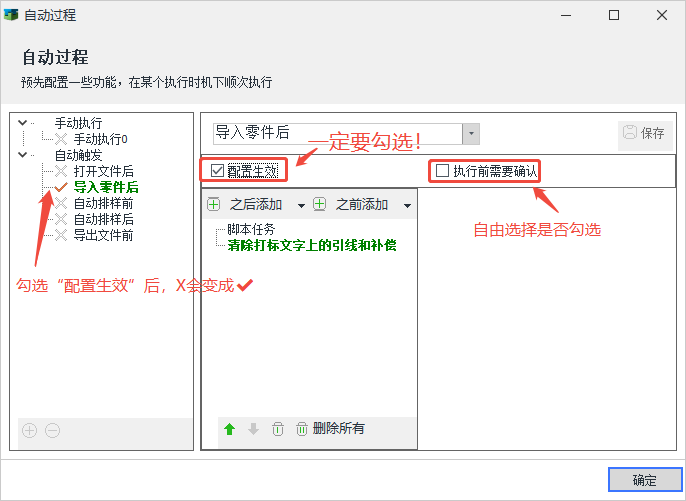Select the 脚本任务 item in task list
The image size is (686, 501).
point(251,229)
